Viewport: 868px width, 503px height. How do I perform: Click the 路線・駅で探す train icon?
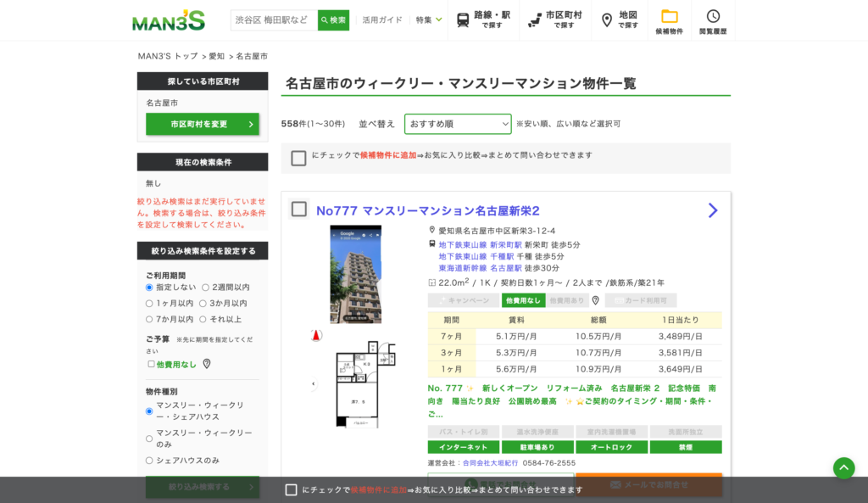point(463,19)
